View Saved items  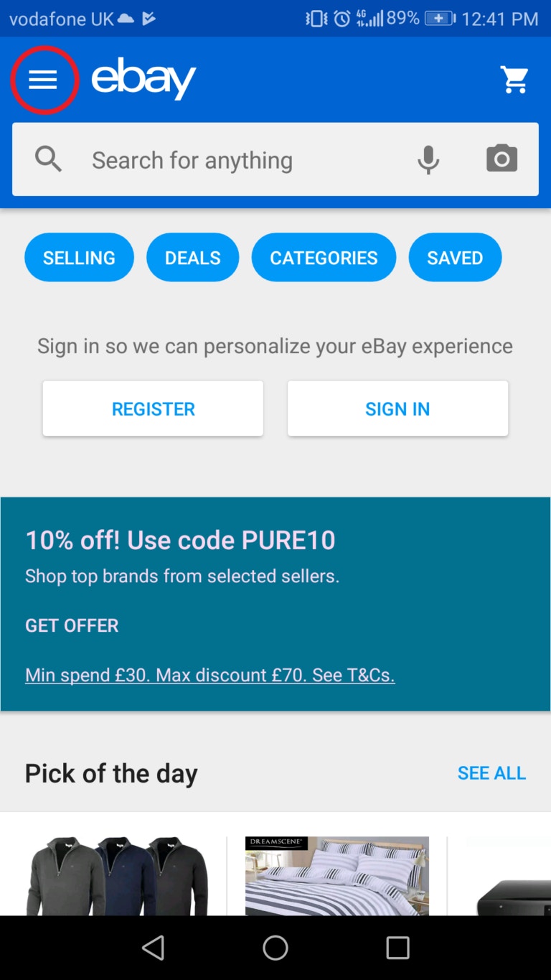coord(455,258)
